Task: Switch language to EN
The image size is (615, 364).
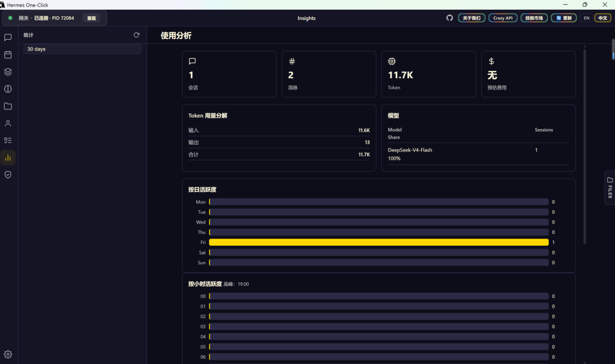Action: click(586, 18)
